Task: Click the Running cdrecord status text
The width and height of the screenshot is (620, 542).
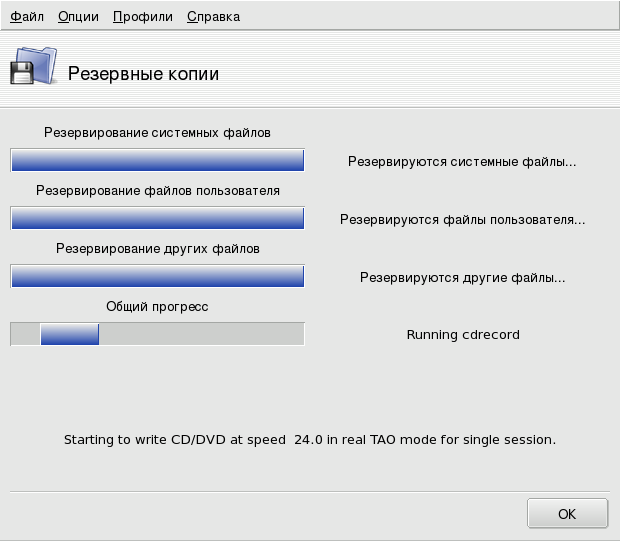Action: pos(463,335)
